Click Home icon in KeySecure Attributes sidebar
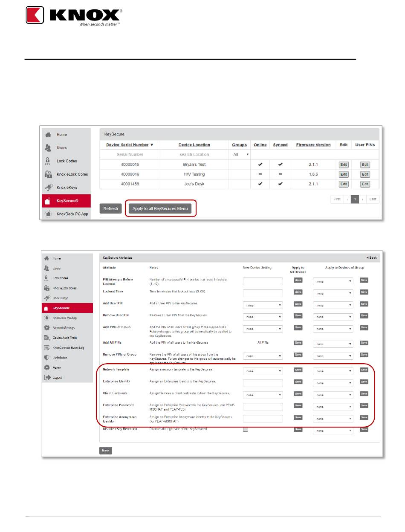 46,258
